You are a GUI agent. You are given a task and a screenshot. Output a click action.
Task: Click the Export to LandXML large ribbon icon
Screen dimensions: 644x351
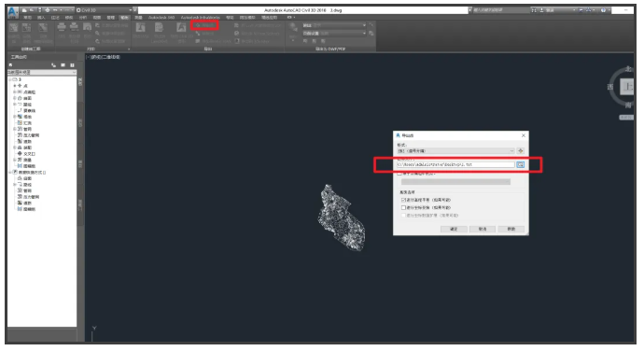pos(159,27)
